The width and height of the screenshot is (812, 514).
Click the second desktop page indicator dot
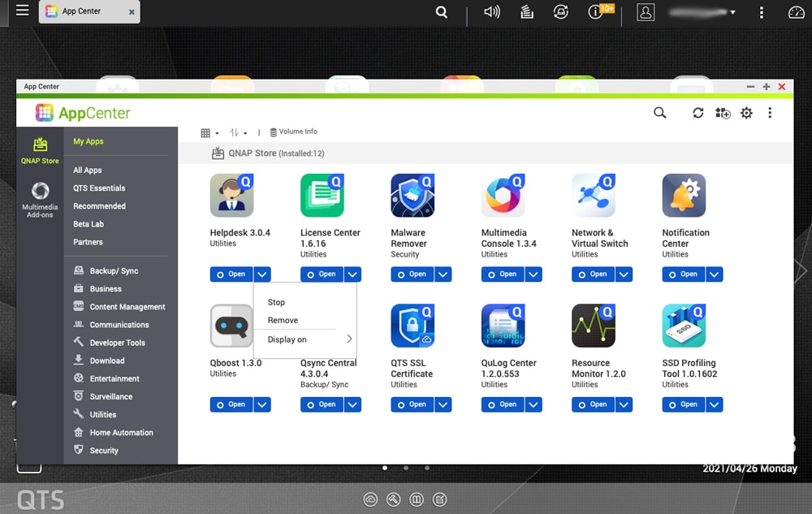tap(406, 468)
